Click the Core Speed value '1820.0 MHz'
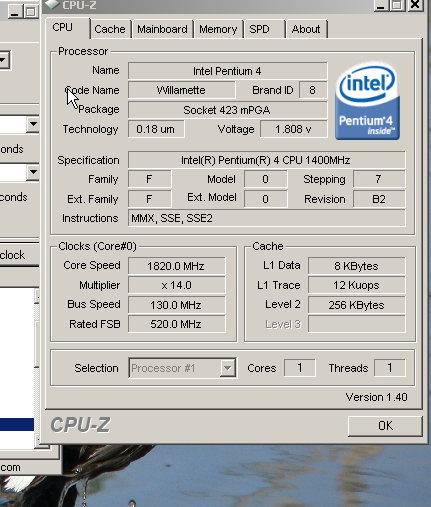The image size is (431, 507). (176, 266)
